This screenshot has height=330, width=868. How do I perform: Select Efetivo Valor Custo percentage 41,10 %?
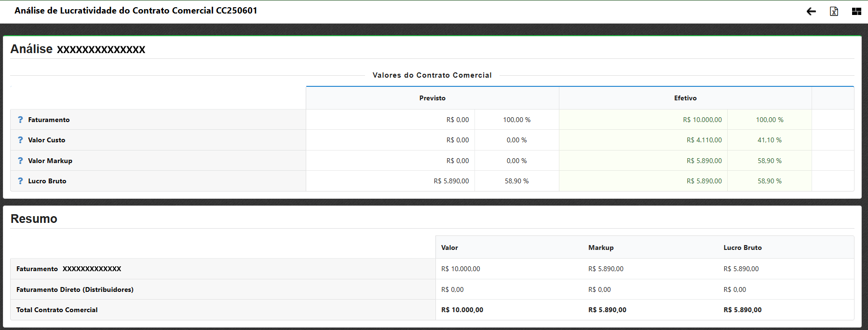click(770, 140)
